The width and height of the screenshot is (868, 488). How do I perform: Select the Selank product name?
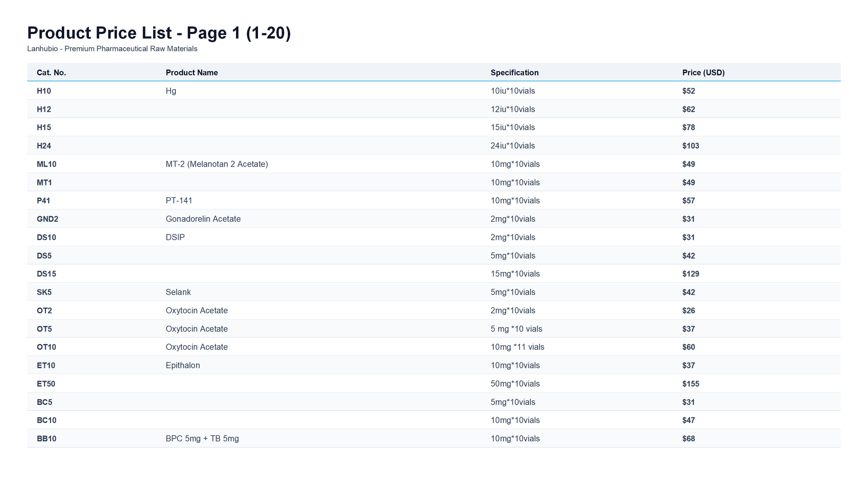click(178, 292)
